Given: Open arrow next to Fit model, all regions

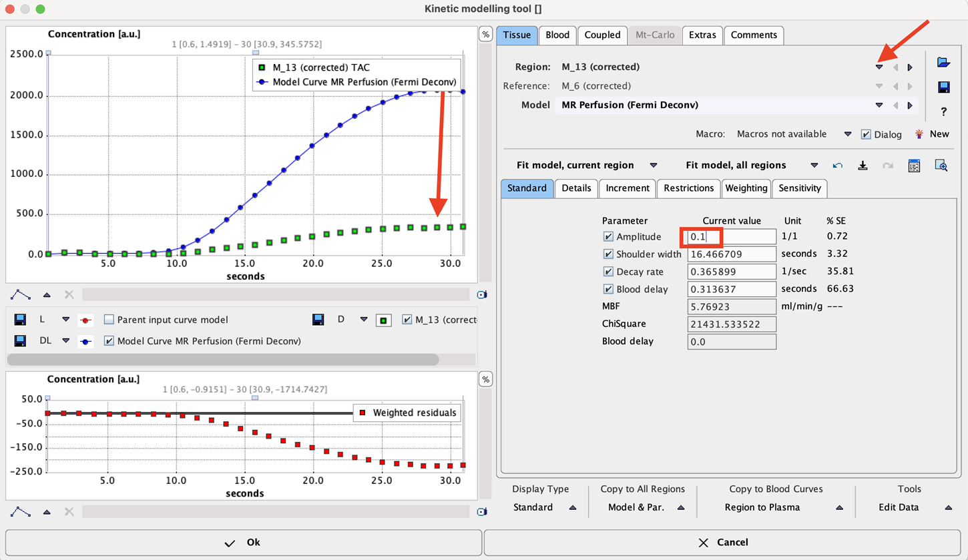Looking at the screenshot, I should (x=814, y=166).
